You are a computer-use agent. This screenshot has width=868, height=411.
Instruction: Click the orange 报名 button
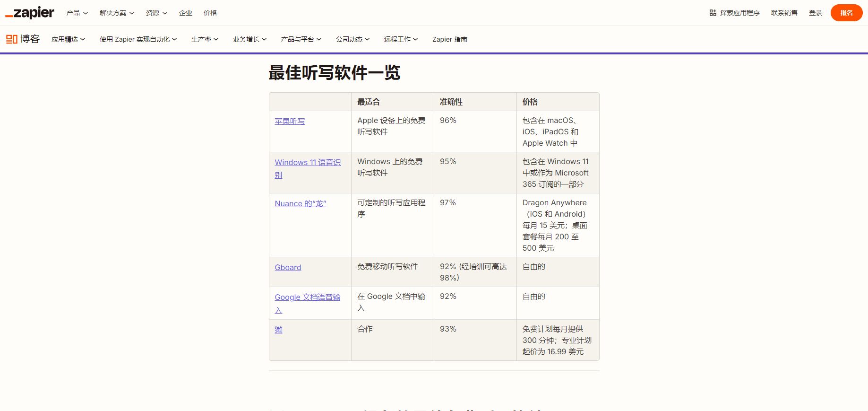(846, 13)
